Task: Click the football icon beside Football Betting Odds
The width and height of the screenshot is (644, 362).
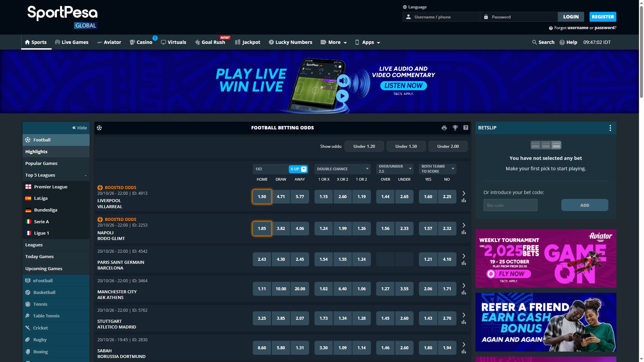Action: [99, 128]
